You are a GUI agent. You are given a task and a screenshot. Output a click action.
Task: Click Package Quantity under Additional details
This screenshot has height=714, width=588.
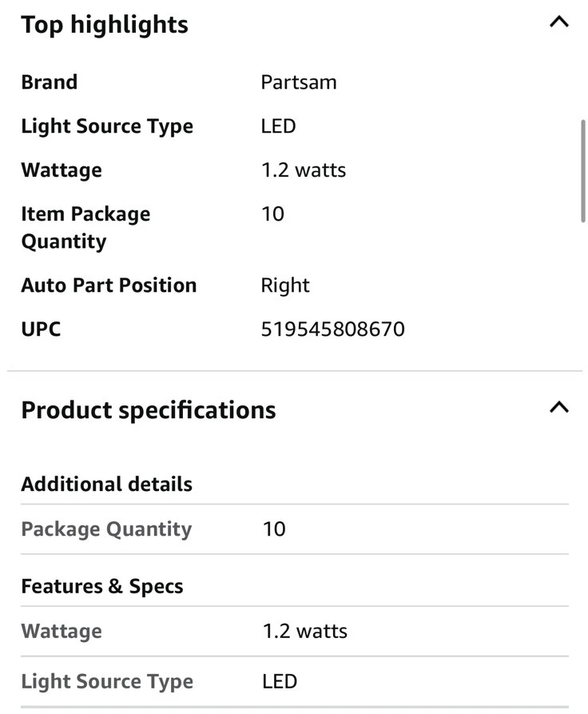click(x=106, y=529)
